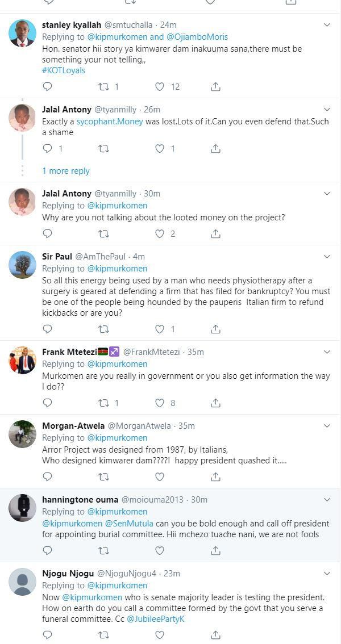Like Sir Paul's tweet about bankruptcy
Image resolution: width=341 pixels, height=644 pixels.
point(160,329)
